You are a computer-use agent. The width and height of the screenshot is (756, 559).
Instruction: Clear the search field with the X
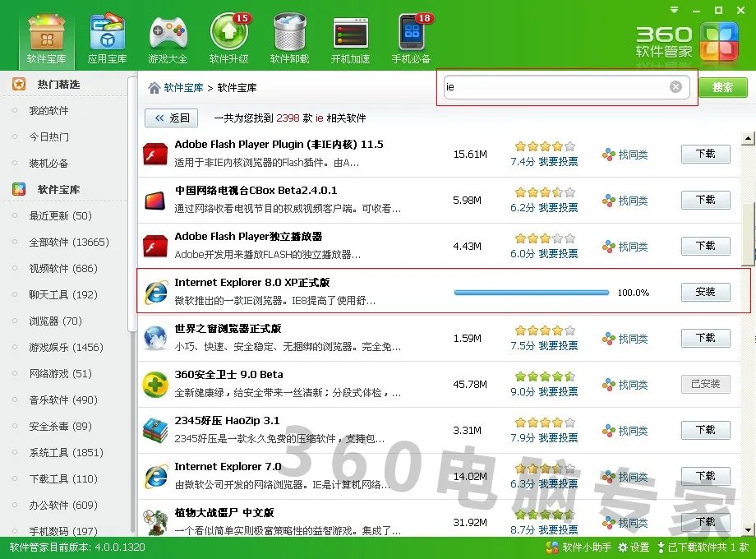point(675,86)
